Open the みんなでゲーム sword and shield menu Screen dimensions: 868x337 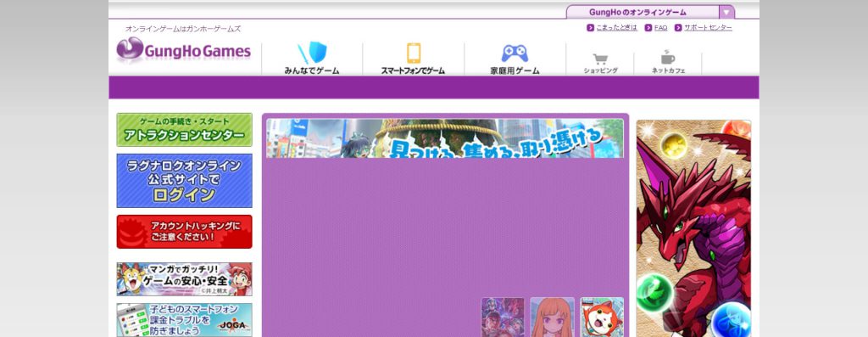(x=312, y=59)
